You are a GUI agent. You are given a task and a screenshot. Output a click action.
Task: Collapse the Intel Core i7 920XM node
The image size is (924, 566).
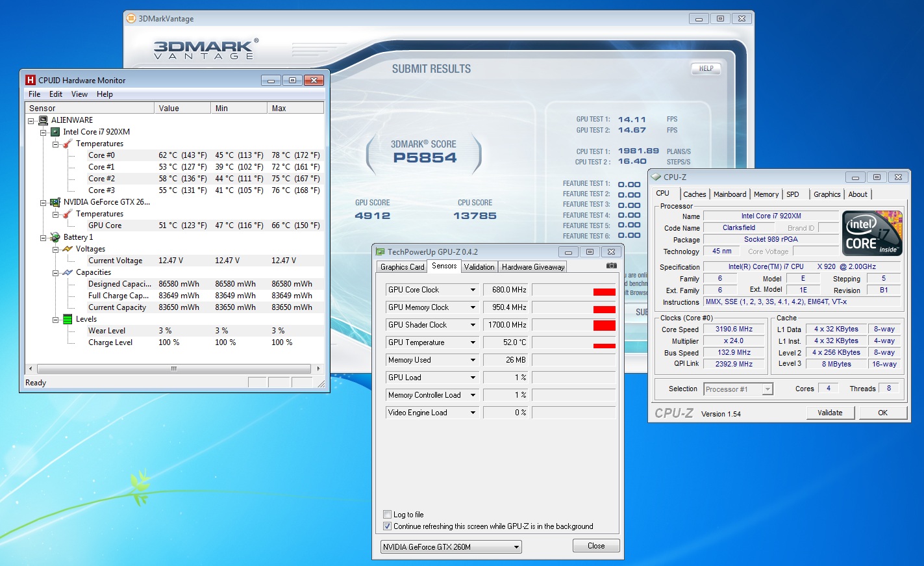pyautogui.click(x=44, y=132)
